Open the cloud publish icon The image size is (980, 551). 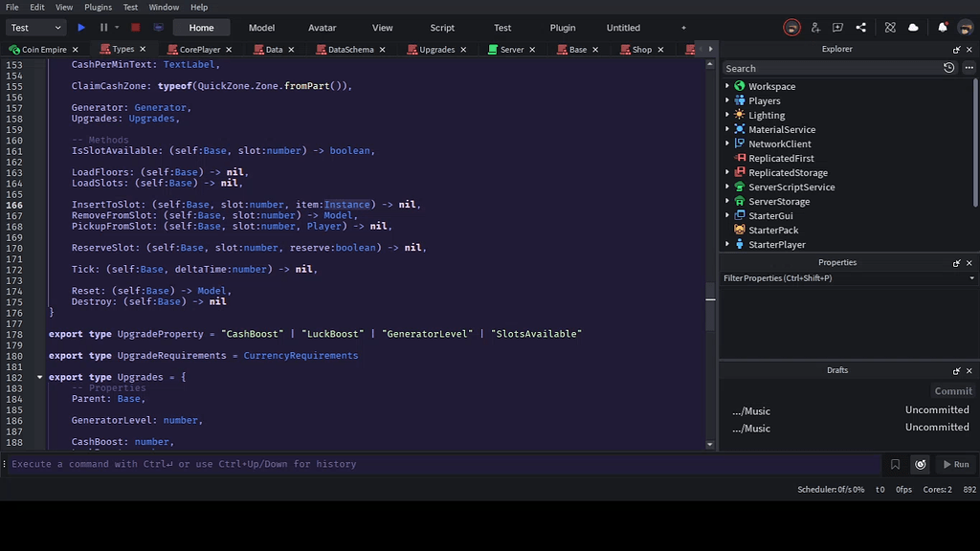coord(913,28)
